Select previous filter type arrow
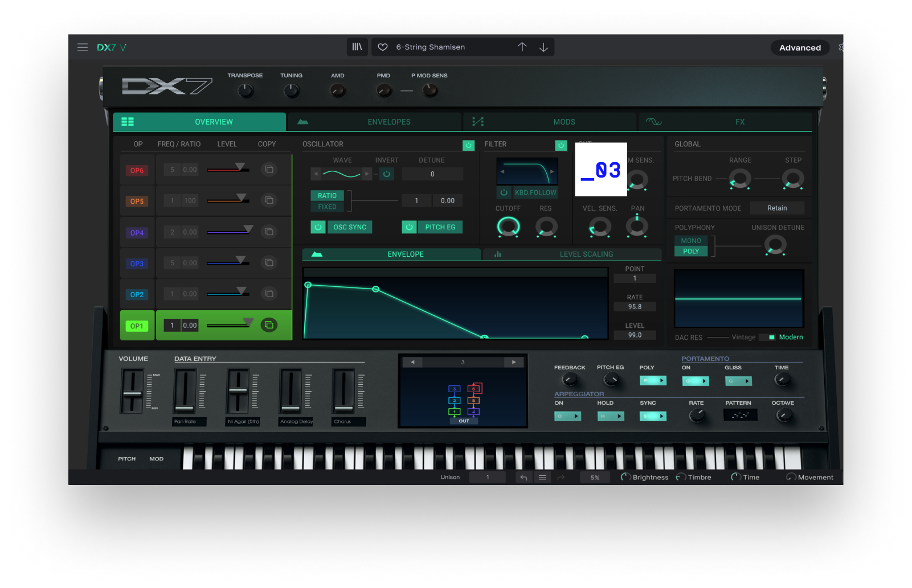This screenshot has width=912, height=588. click(502, 171)
